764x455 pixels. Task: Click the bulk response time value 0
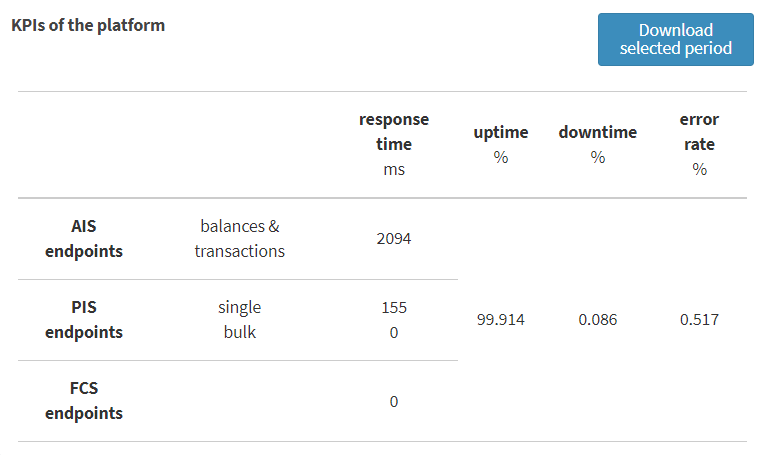[394, 333]
